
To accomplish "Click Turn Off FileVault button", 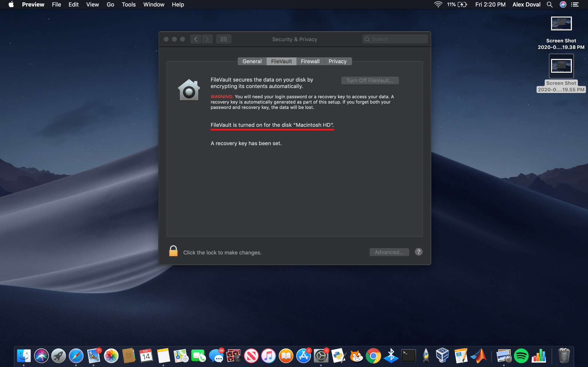I will (x=370, y=80).
